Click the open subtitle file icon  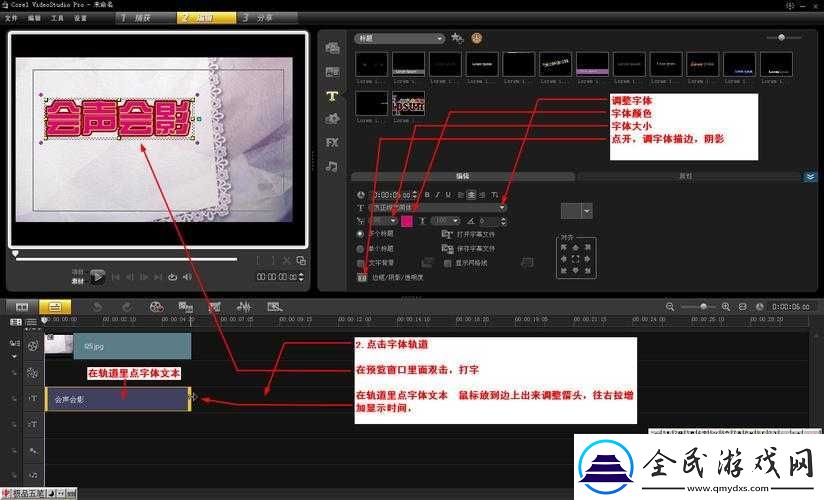point(447,234)
